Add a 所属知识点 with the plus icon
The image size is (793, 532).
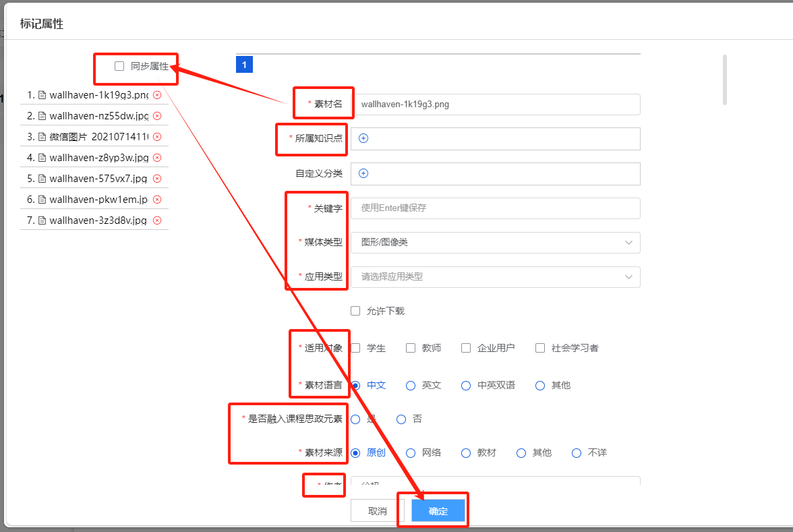[x=363, y=138]
